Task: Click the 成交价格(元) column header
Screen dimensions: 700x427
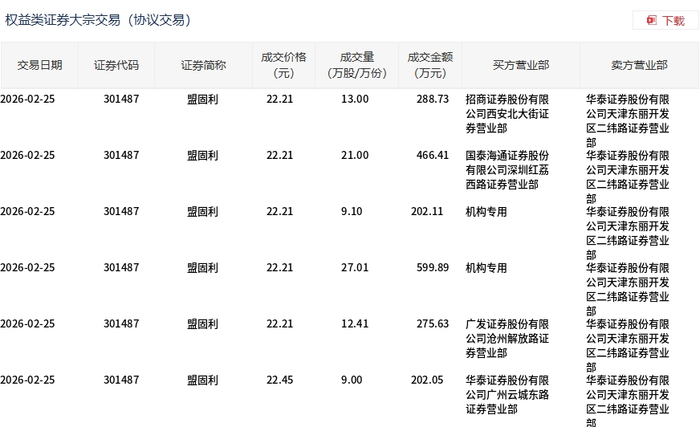Action: [283, 65]
